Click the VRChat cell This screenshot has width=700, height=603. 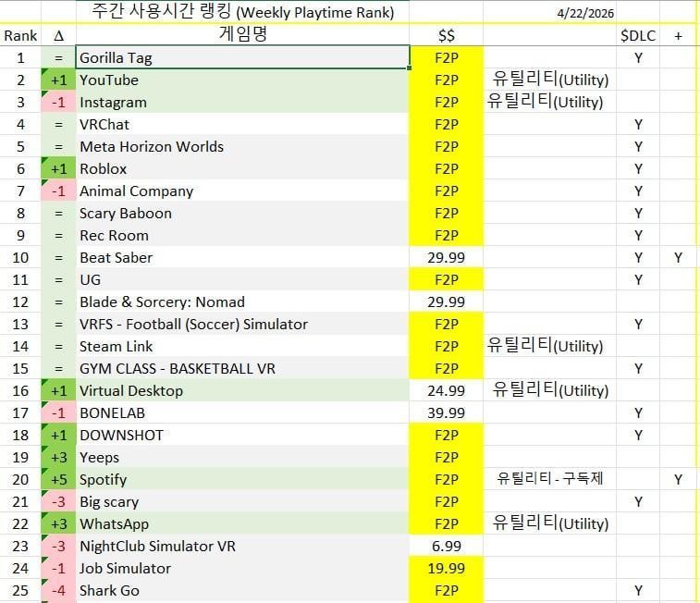pyautogui.click(x=242, y=125)
